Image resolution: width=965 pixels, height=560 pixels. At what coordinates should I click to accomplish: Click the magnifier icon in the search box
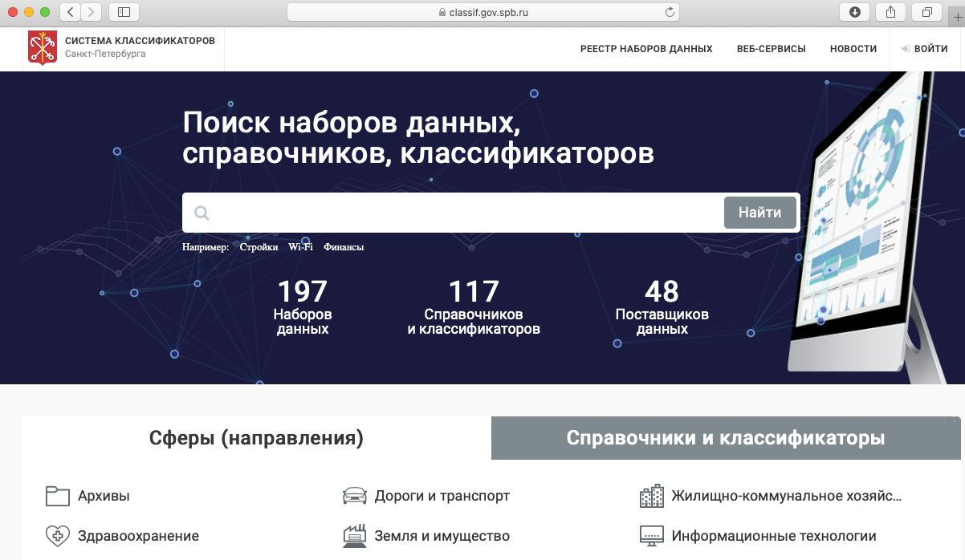202,213
